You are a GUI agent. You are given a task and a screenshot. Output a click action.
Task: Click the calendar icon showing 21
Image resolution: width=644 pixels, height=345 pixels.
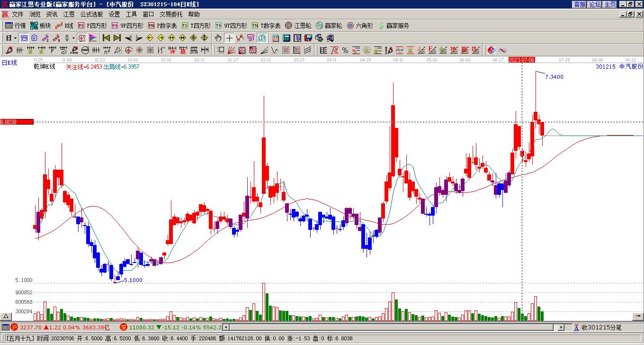click(x=276, y=38)
